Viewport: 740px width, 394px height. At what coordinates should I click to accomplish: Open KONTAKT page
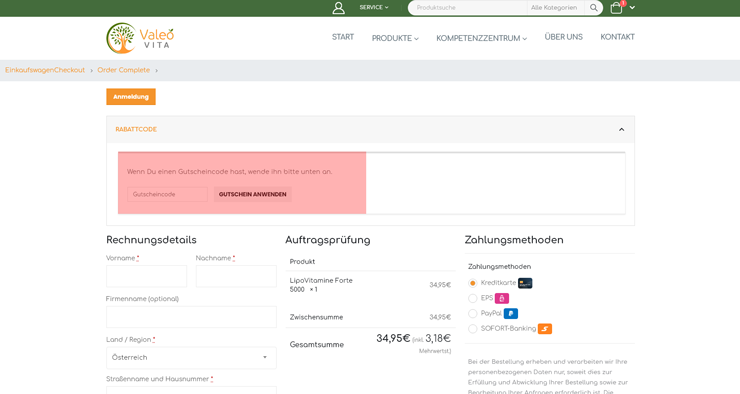(617, 37)
